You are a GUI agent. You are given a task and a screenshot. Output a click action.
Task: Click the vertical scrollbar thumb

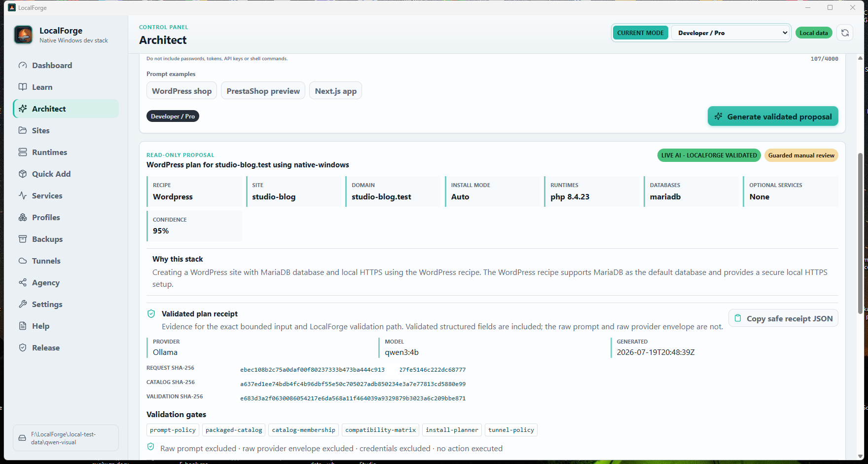coord(860,233)
